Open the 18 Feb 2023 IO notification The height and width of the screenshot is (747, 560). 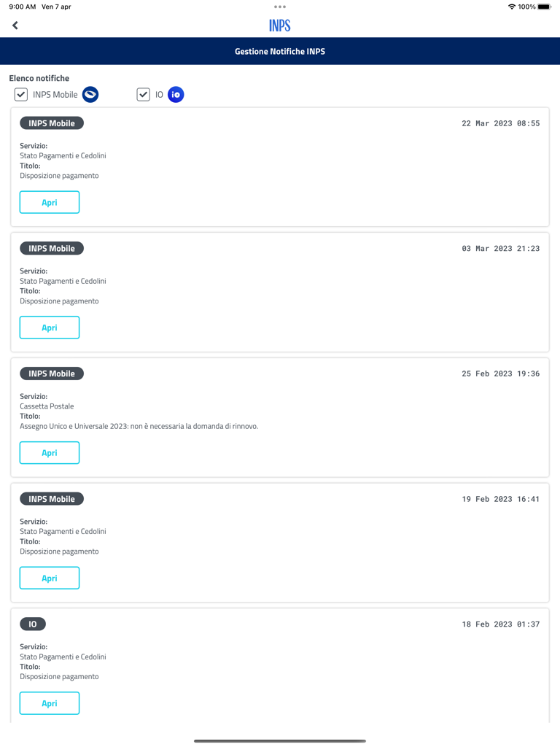(50, 703)
